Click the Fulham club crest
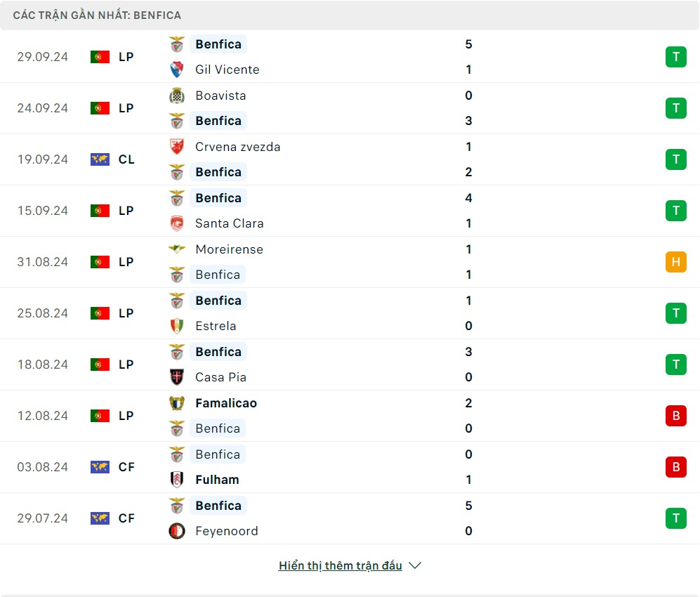This screenshot has width=700, height=597. click(x=177, y=480)
